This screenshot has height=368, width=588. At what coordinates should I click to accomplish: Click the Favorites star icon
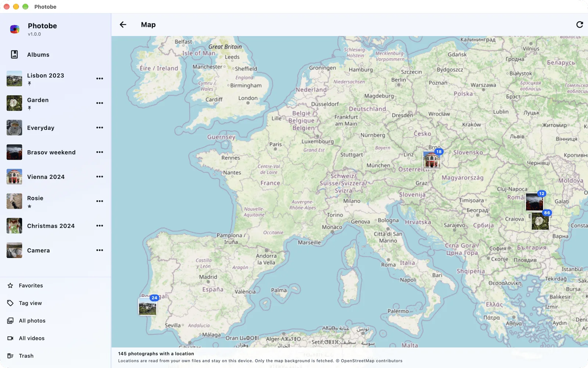click(10, 286)
